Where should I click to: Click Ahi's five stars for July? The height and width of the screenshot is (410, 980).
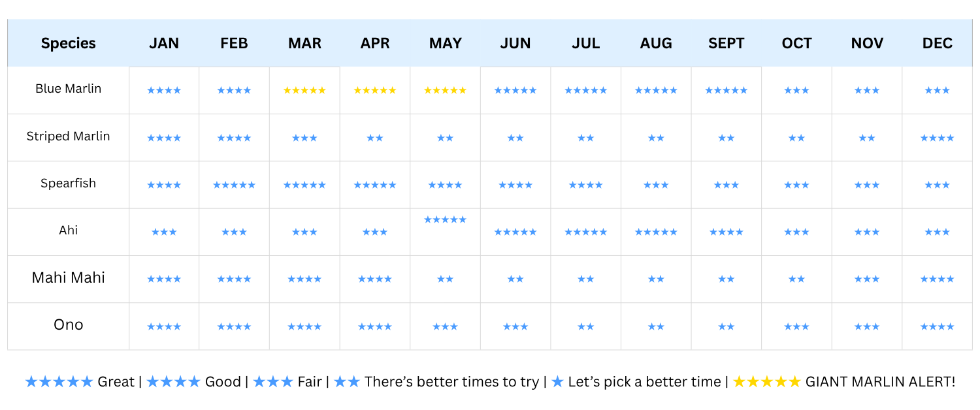click(x=586, y=232)
